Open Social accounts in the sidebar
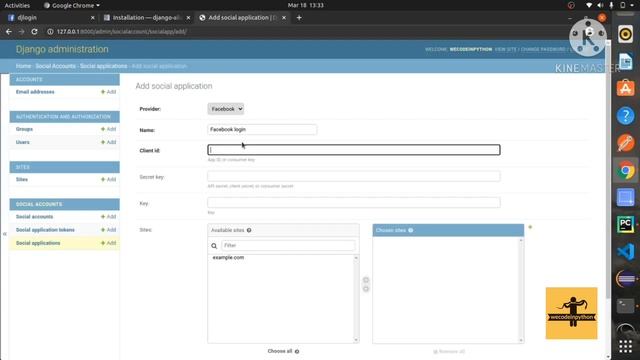Image resolution: width=640 pixels, height=360 pixels. coord(35,216)
